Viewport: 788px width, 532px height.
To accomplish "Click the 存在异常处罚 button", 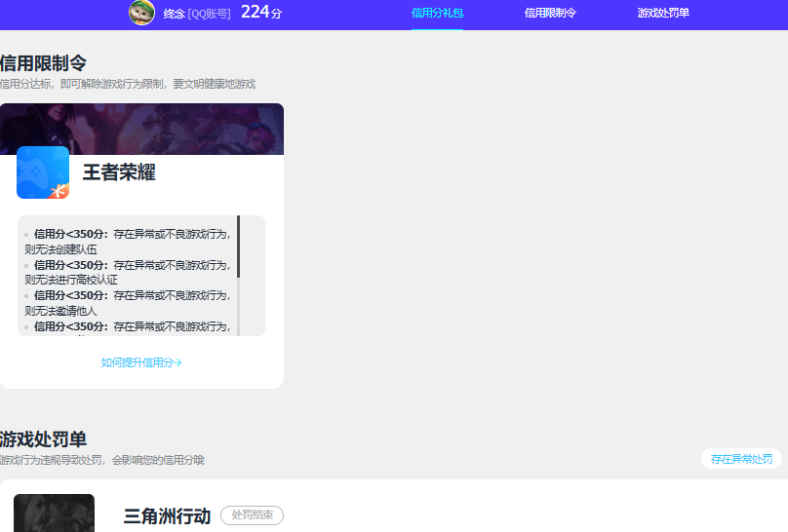I will tap(741, 459).
